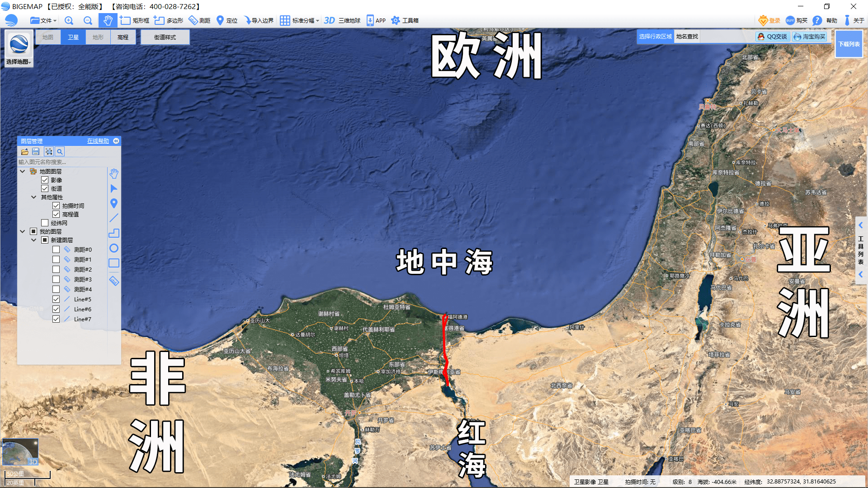
Task: Open the 3D 三维地球 globe view
Action: pyautogui.click(x=342, y=20)
